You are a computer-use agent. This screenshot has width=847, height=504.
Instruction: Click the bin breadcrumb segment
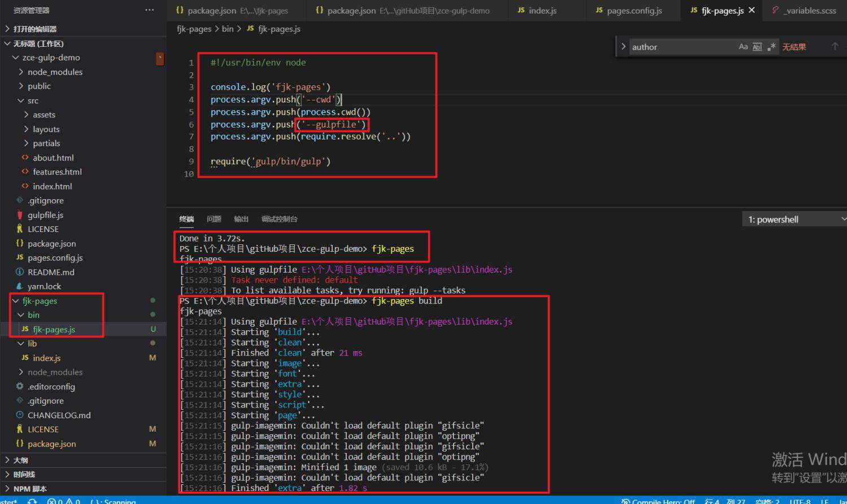coord(228,29)
